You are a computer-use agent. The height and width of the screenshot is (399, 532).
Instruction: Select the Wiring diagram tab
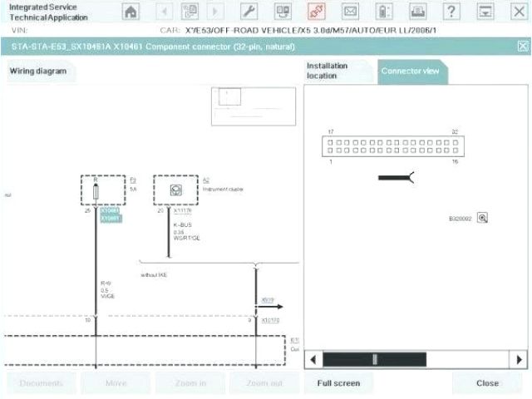(37, 71)
